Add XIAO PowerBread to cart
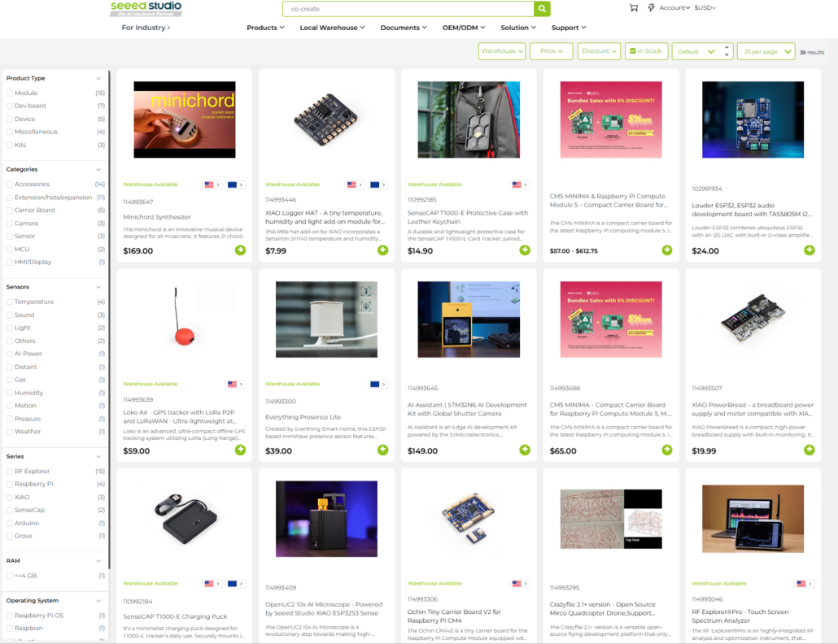 tap(809, 450)
